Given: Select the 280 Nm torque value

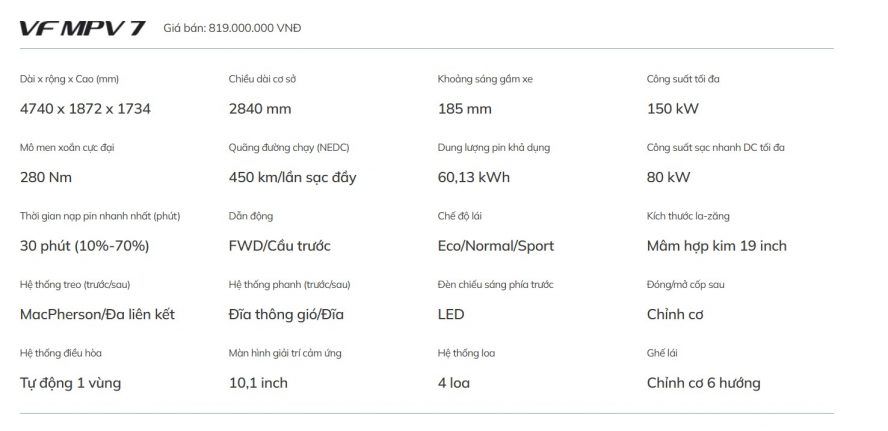Looking at the screenshot, I should (x=46, y=178).
